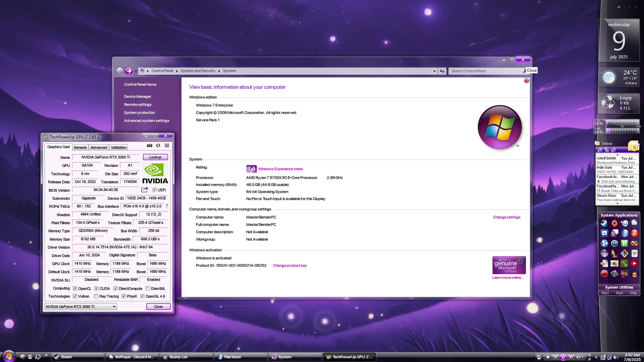Toggle the OpenGL 4.6 checkbox
644x362 pixels.
[142, 296]
